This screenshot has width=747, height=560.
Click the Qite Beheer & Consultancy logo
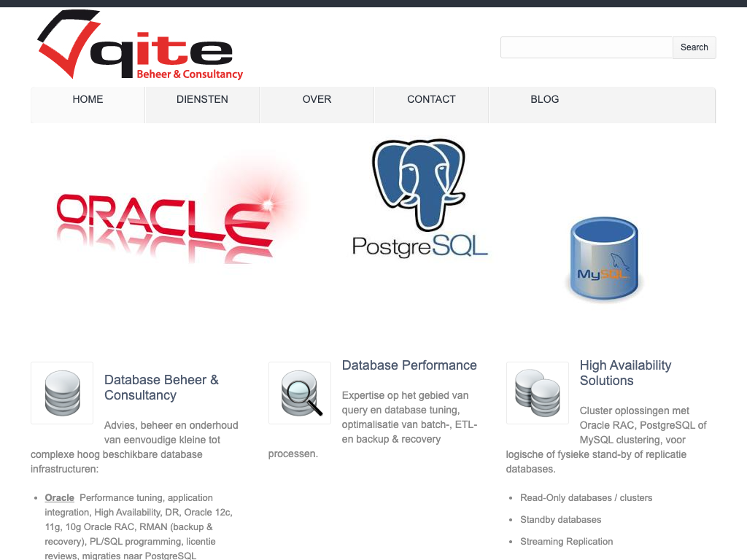[x=139, y=46]
